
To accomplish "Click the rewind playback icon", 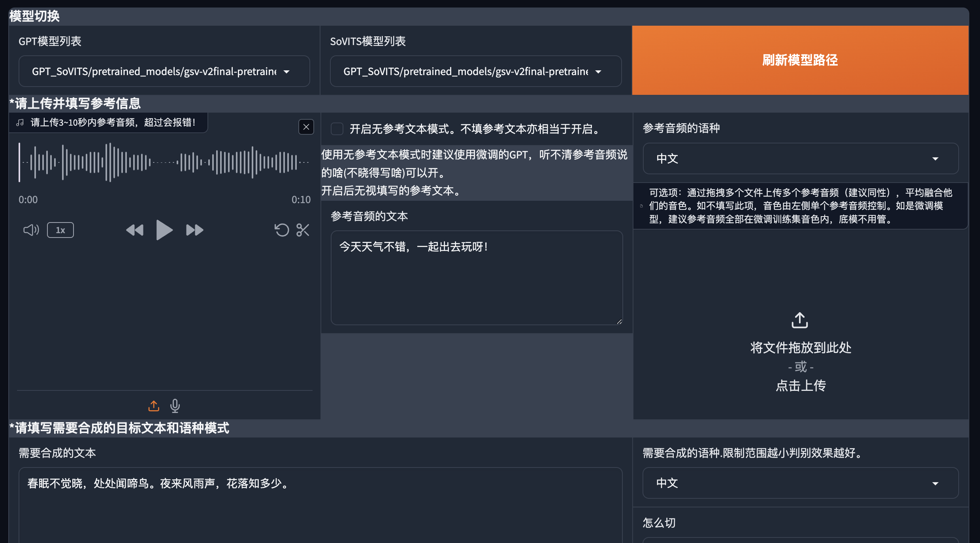I will [135, 230].
